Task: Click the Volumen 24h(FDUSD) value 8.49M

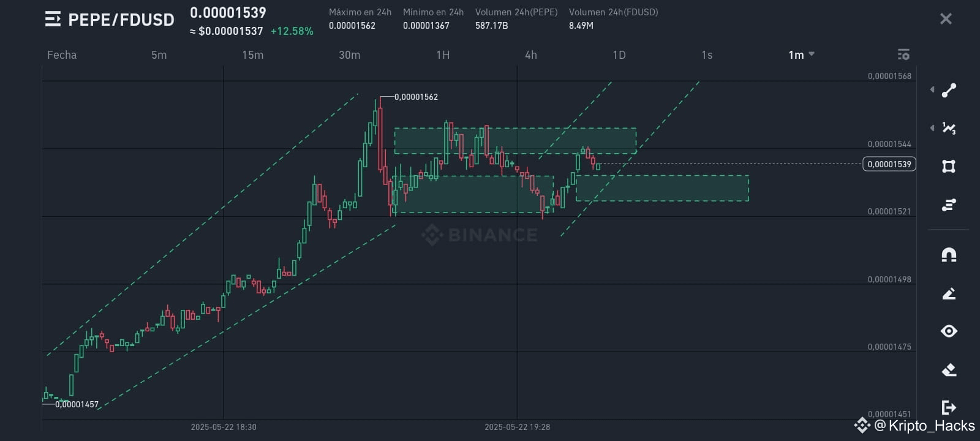Action: click(581, 26)
